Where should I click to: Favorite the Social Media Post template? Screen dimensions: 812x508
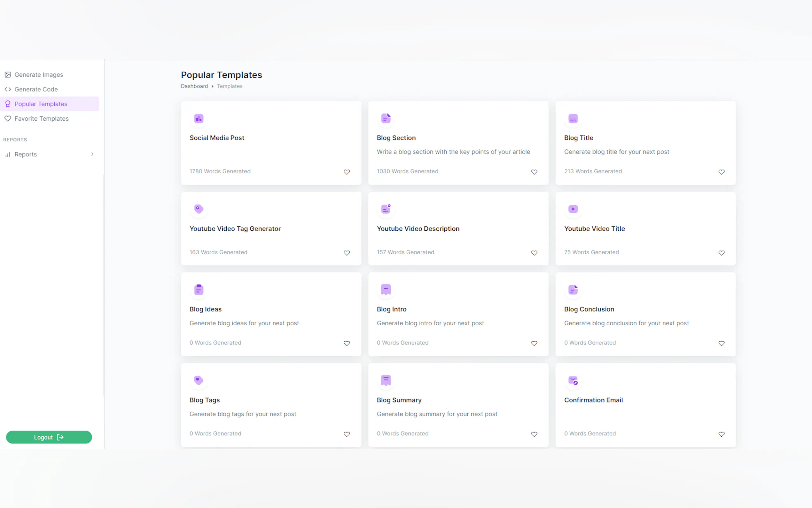(x=347, y=172)
